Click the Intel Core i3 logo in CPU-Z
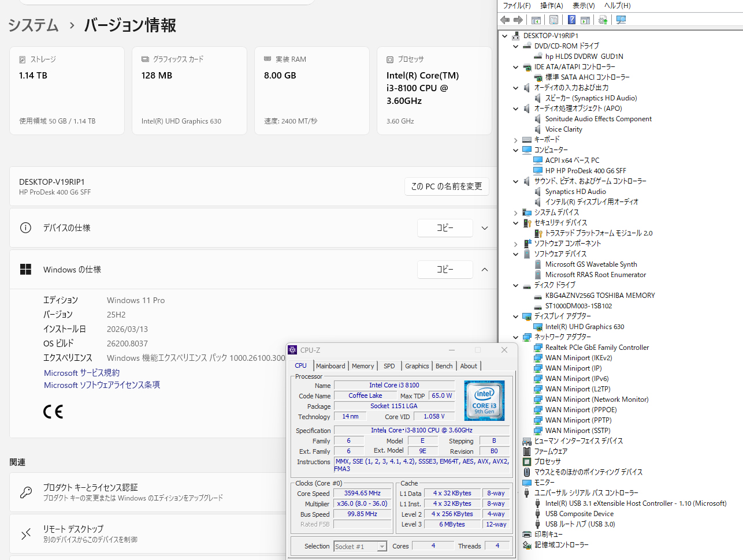The image size is (743, 560). (x=484, y=400)
